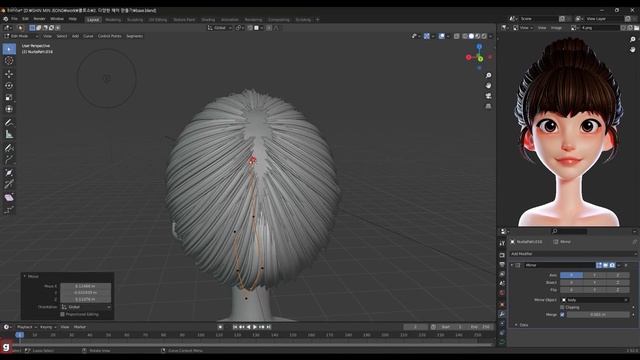Toggle modifier show in viewport icon
The image size is (640, 360).
pyautogui.click(x=606, y=265)
